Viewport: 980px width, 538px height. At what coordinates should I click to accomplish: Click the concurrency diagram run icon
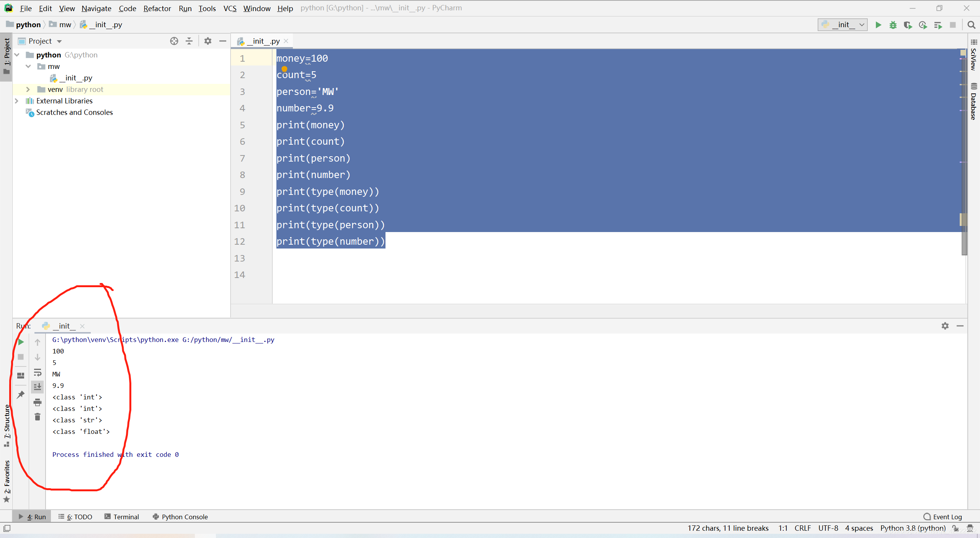(938, 25)
